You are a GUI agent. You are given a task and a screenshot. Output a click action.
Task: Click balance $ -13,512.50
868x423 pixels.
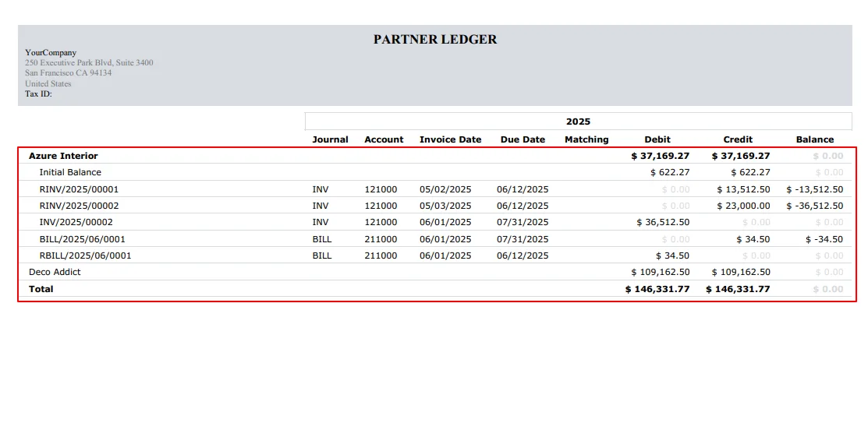[815, 189]
